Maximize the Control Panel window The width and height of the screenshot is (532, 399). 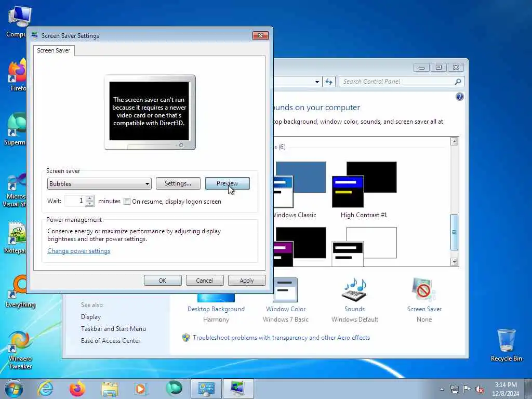(x=438, y=68)
